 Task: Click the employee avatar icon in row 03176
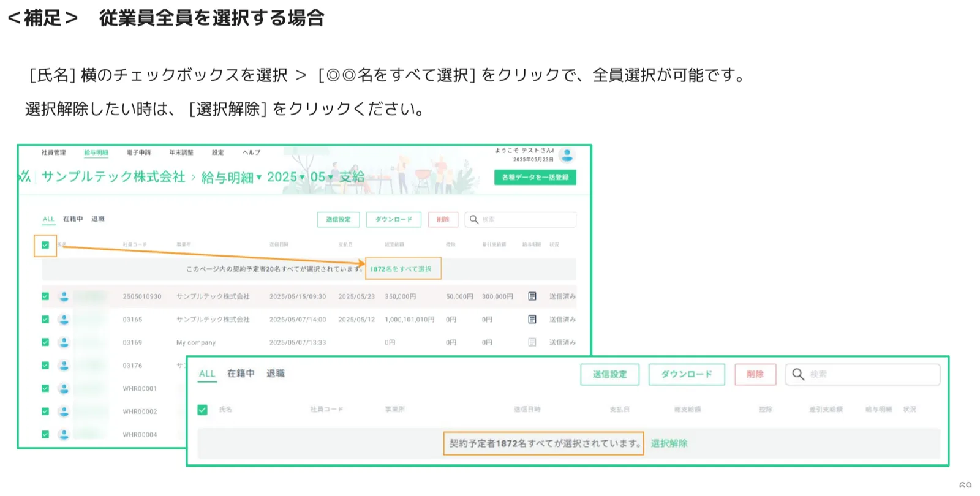click(64, 366)
